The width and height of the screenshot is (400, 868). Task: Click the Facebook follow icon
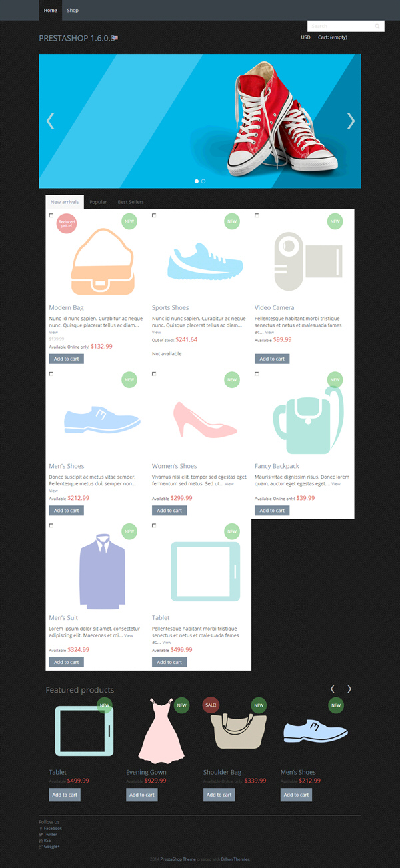pos(41,828)
